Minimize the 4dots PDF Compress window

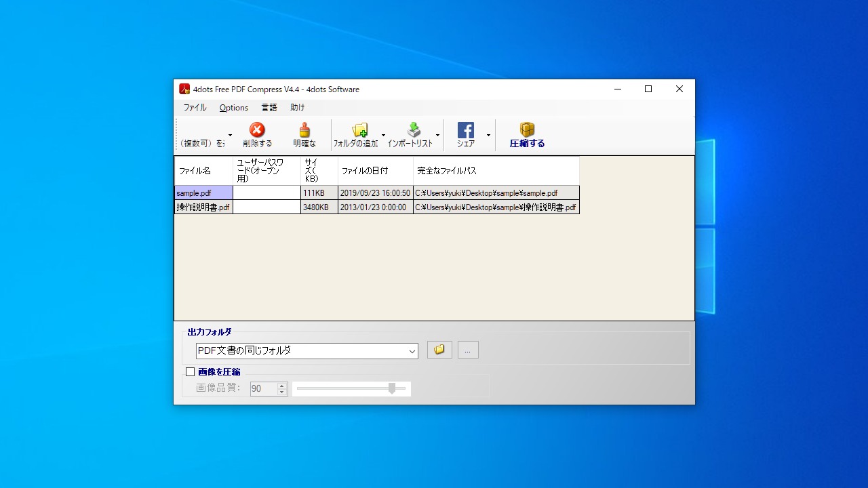coord(618,89)
